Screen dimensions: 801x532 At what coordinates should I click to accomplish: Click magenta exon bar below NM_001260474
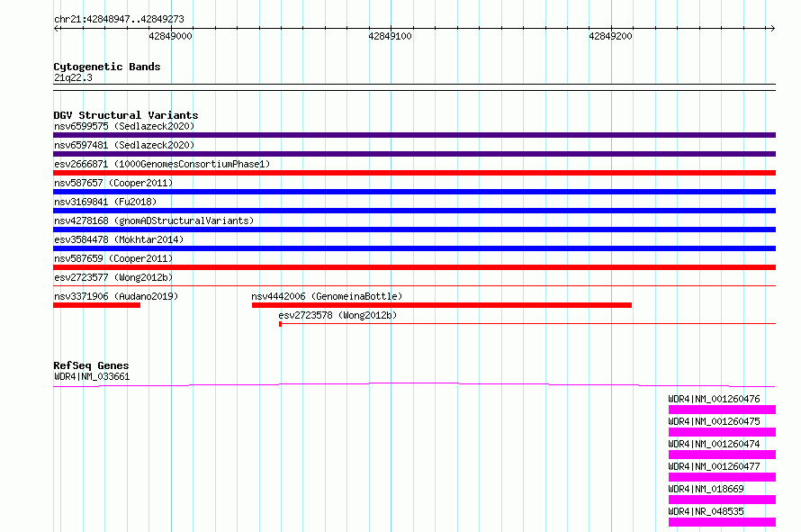click(722, 455)
